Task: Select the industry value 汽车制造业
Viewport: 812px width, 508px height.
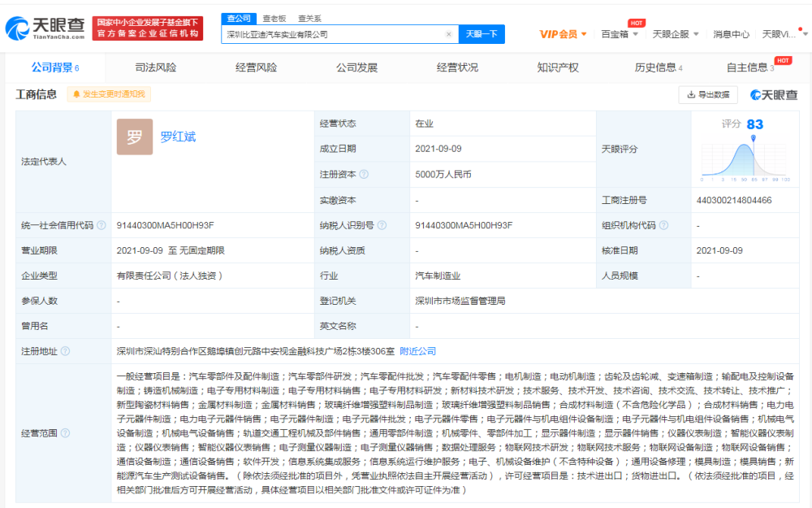Action: [438, 276]
